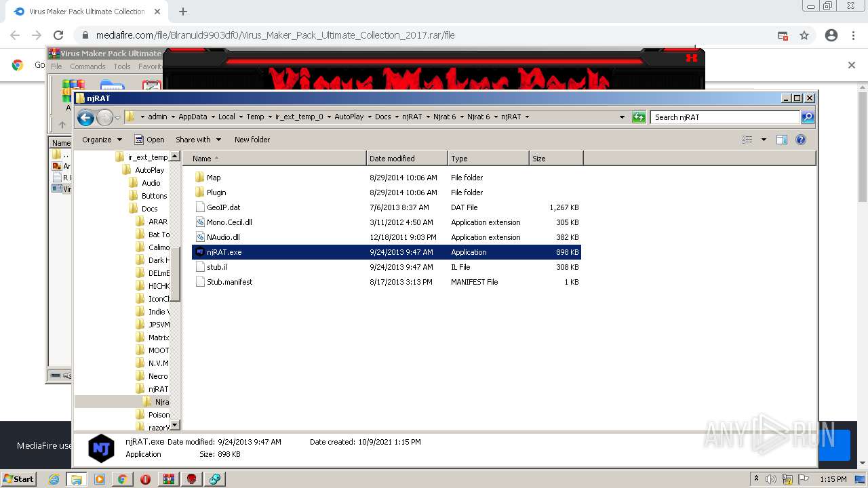The height and width of the screenshot is (488, 868).
Task: Refresh the njRAT folder view
Action: (x=638, y=117)
